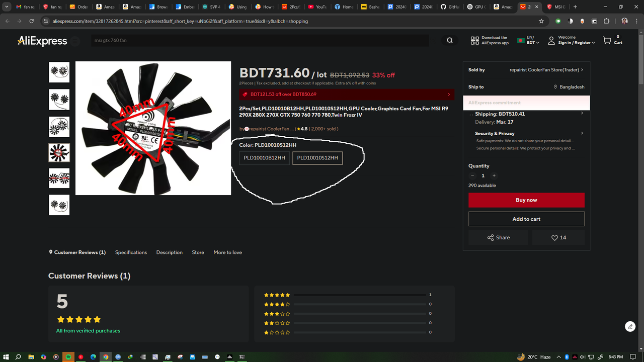This screenshot has width=644, height=362.
Task: Go to the More to love tab
Action: pyautogui.click(x=227, y=252)
